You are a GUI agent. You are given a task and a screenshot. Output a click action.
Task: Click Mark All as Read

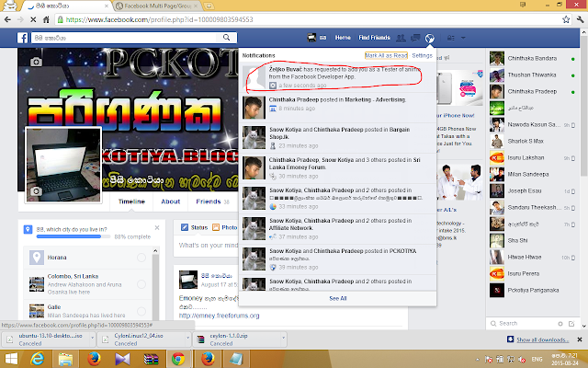pyautogui.click(x=386, y=55)
